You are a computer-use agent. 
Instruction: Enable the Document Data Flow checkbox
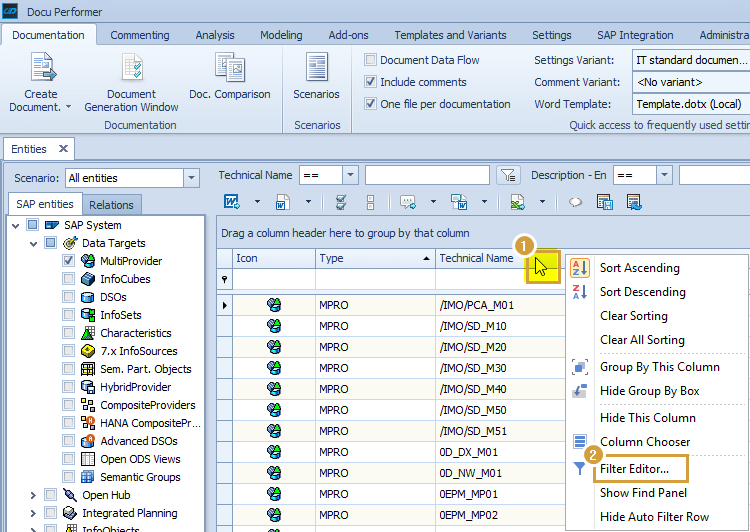371,60
